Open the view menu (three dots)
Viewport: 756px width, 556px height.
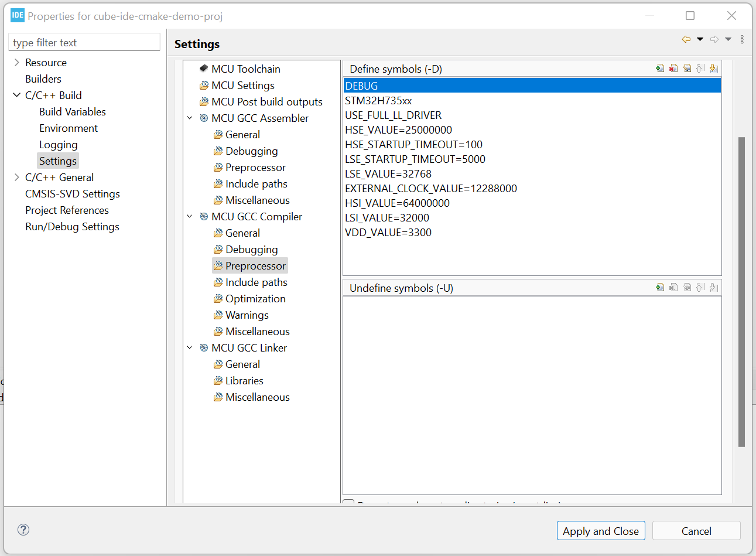[742, 39]
